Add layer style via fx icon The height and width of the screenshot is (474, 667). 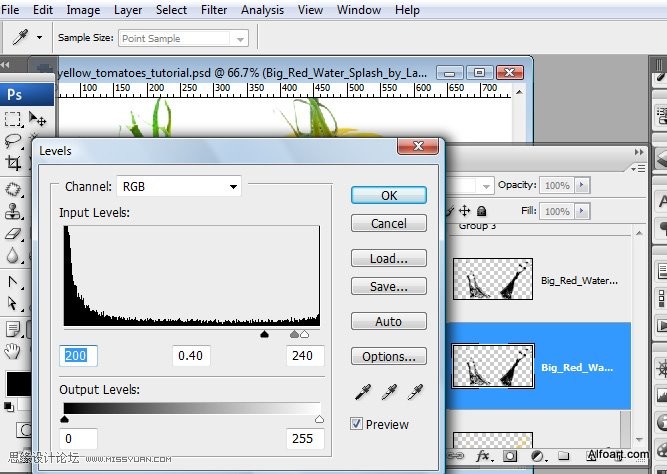coord(483,457)
